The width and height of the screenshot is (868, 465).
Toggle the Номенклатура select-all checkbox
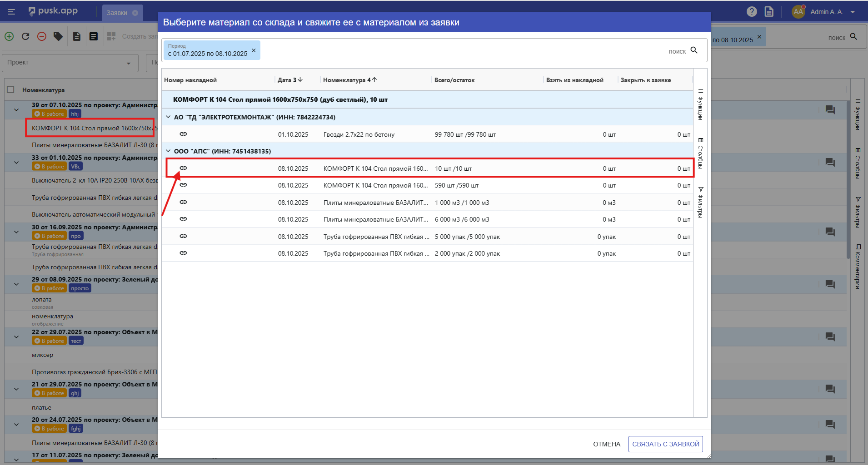coord(11,90)
